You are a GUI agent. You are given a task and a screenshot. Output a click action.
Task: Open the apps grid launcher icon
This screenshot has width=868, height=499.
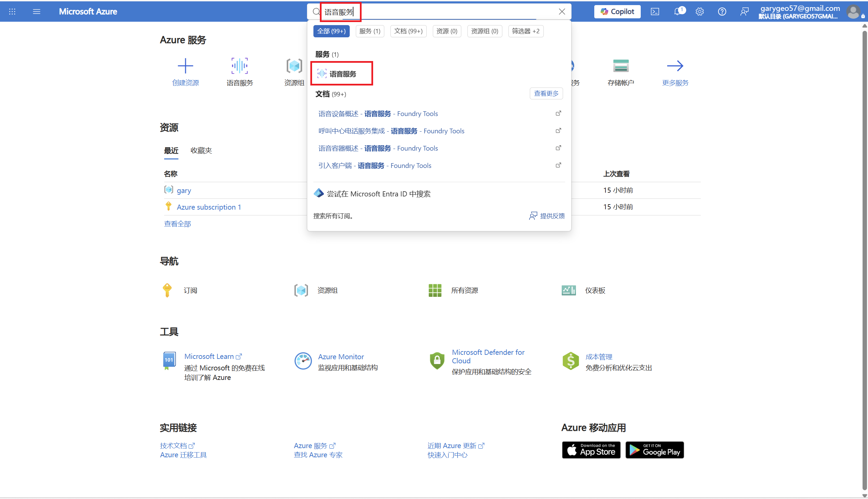[x=12, y=12]
